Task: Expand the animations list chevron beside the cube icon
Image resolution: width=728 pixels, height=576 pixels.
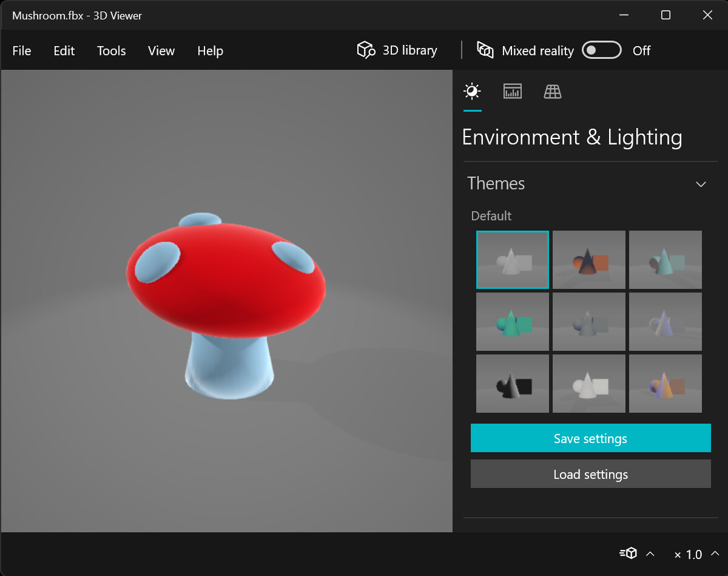Action: click(650, 554)
